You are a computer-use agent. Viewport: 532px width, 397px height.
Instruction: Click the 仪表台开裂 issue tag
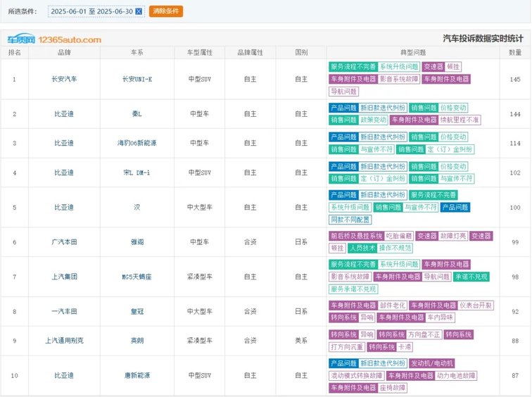[476, 305]
